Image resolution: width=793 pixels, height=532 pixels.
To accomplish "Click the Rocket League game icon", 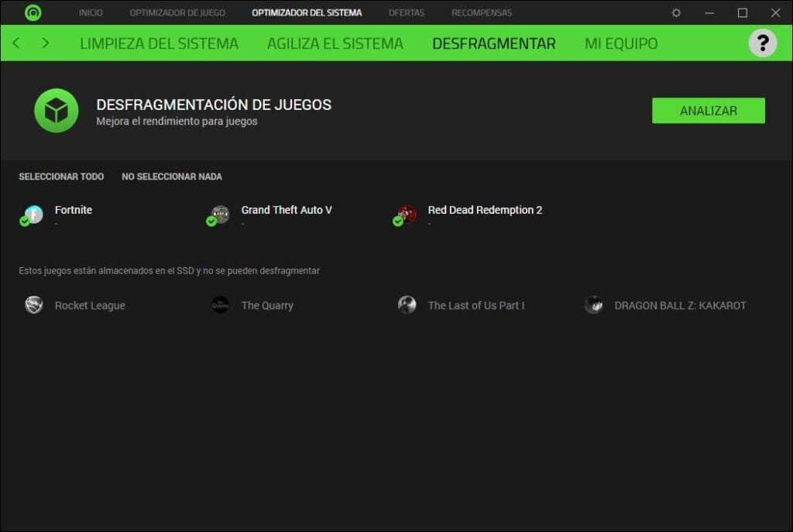I will 33,305.
